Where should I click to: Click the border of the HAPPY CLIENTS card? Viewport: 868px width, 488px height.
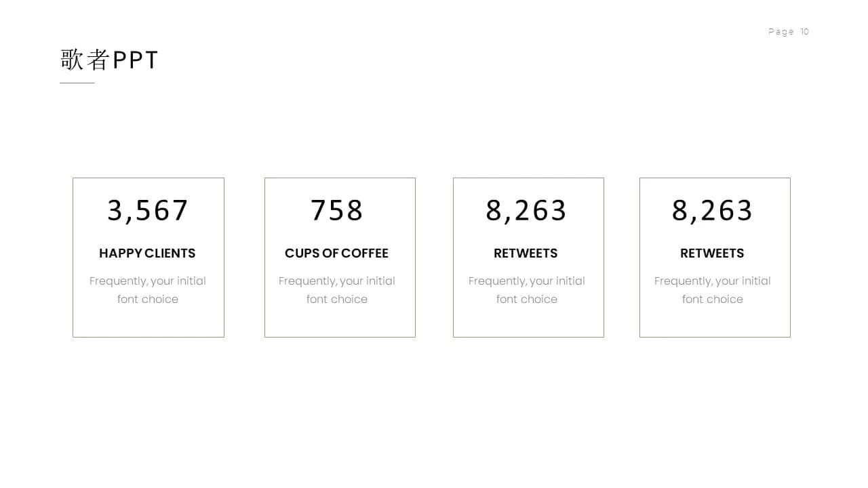click(73, 258)
